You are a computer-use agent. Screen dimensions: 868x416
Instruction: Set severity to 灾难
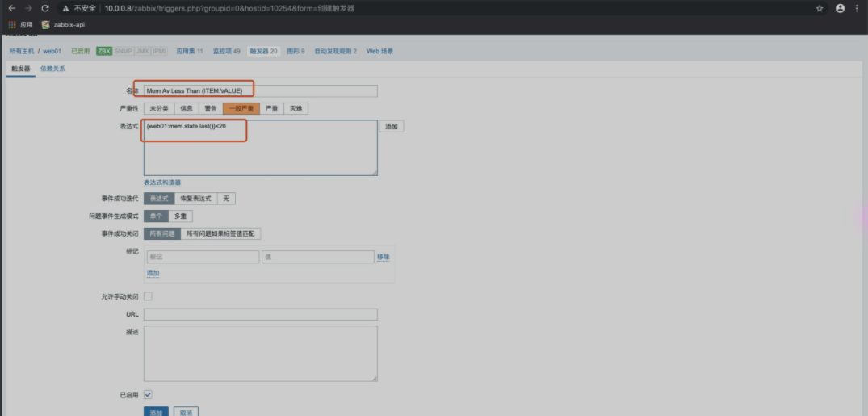coord(296,108)
